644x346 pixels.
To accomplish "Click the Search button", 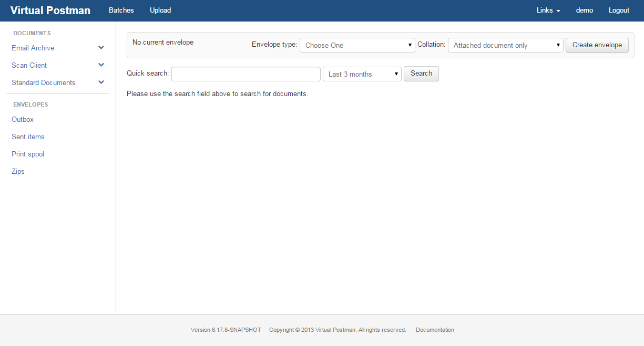I will 421,74.
